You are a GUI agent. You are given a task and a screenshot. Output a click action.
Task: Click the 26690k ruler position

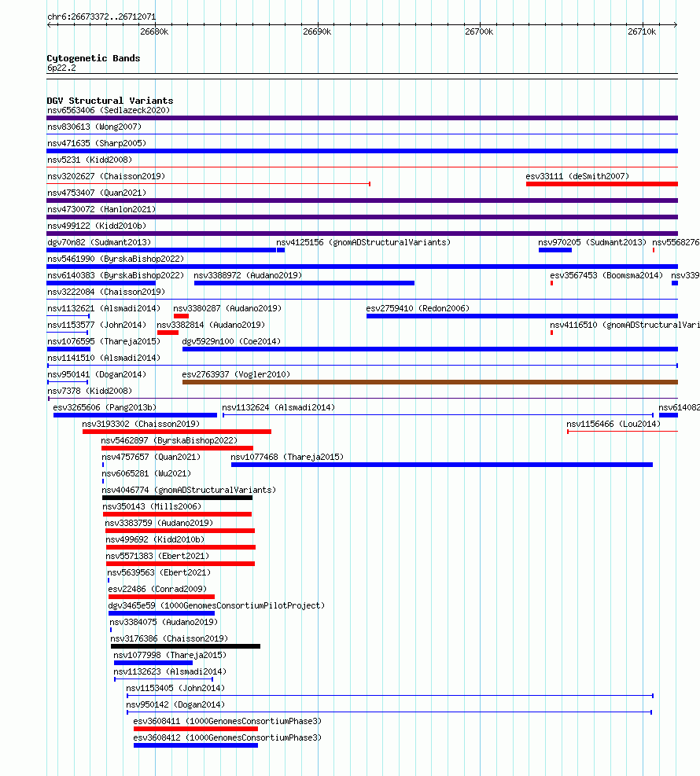(317, 31)
